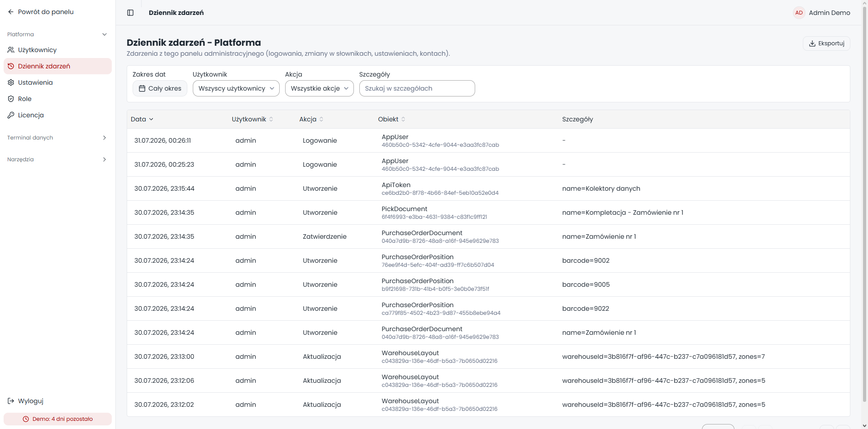Click the Demo: 4 dni pozostało banner

pyautogui.click(x=57, y=419)
